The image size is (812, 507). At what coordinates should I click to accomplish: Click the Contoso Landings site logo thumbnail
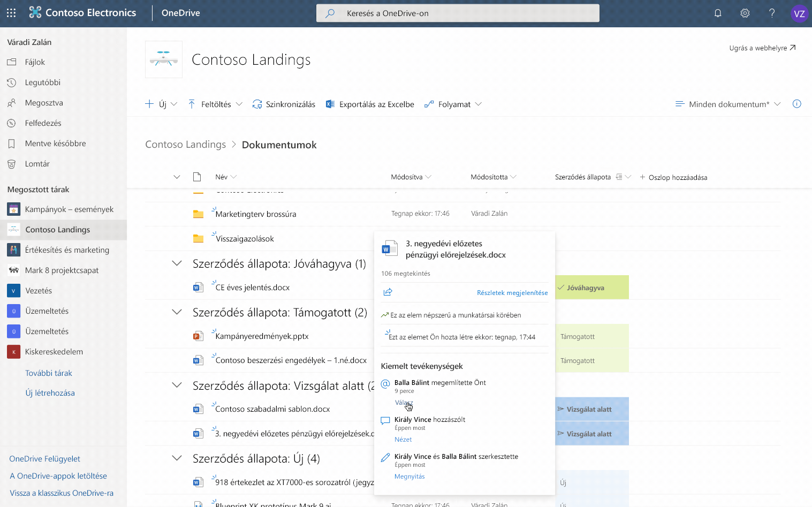[x=164, y=59]
